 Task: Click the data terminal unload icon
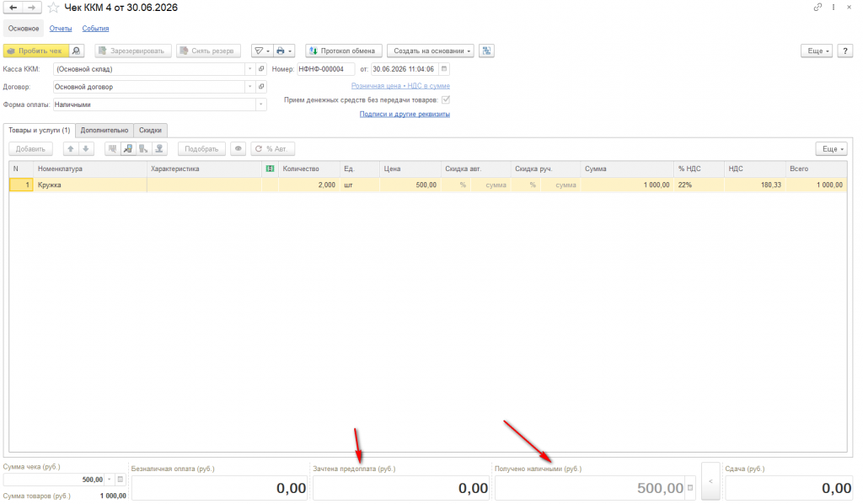(143, 148)
